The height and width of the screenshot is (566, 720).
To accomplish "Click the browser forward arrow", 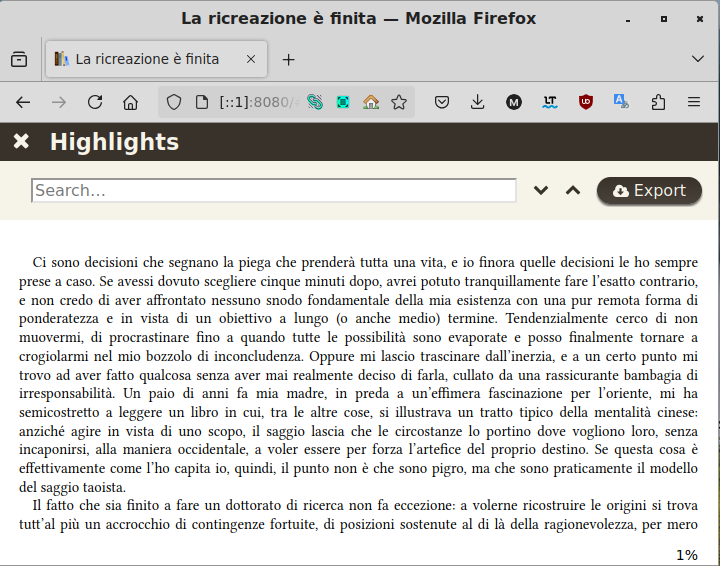I will click(59, 102).
